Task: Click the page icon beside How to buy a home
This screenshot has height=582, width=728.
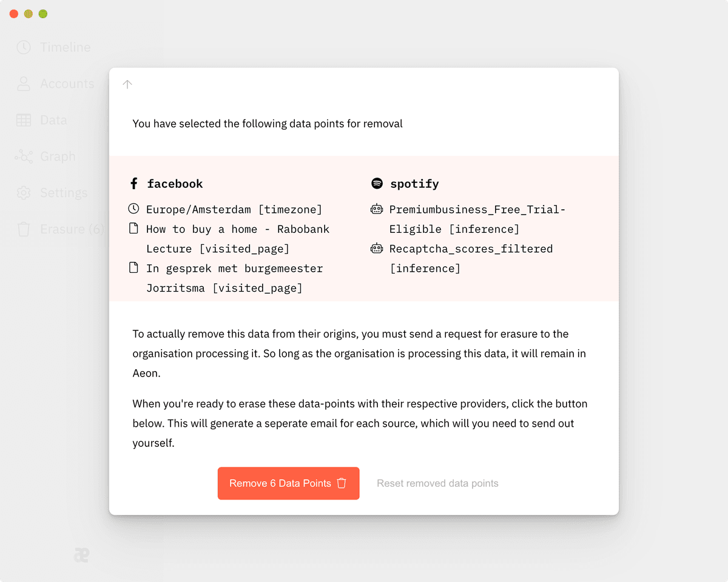Action: coord(133,229)
